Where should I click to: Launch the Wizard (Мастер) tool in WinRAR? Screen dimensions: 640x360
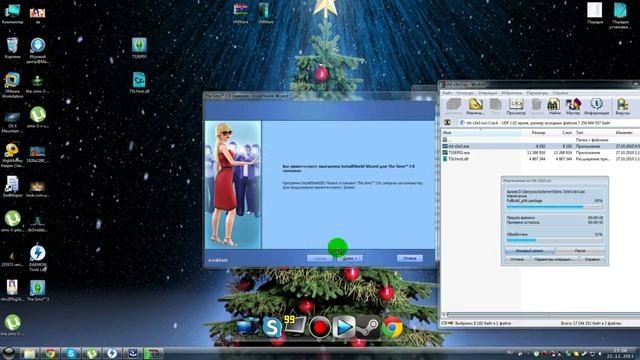(573, 105)
